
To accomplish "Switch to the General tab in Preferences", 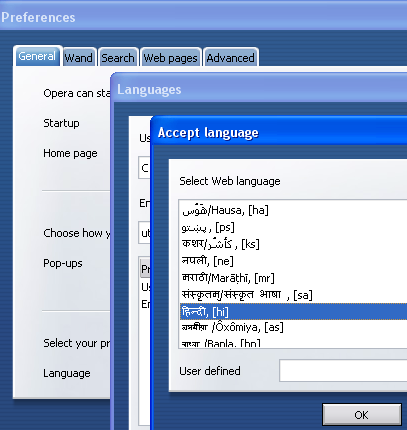I will coord(37,56).
